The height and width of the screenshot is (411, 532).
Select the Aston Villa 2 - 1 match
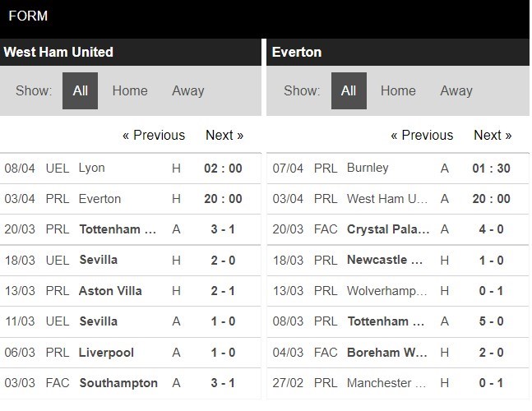(x=131, y=291)
